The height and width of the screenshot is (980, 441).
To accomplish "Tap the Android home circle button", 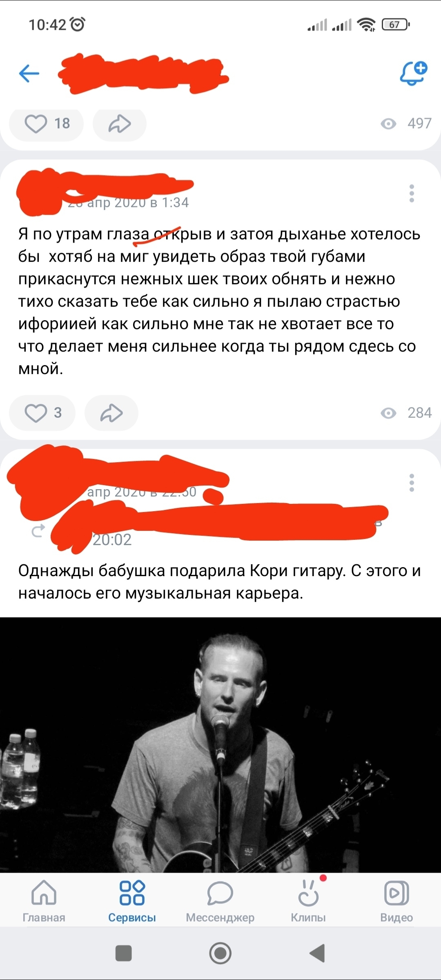I will (220, 953).
